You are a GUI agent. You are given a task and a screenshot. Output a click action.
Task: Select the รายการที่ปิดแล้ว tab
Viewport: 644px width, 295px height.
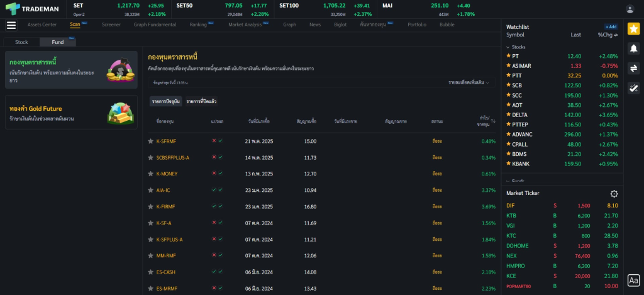[x=201, y=101]
